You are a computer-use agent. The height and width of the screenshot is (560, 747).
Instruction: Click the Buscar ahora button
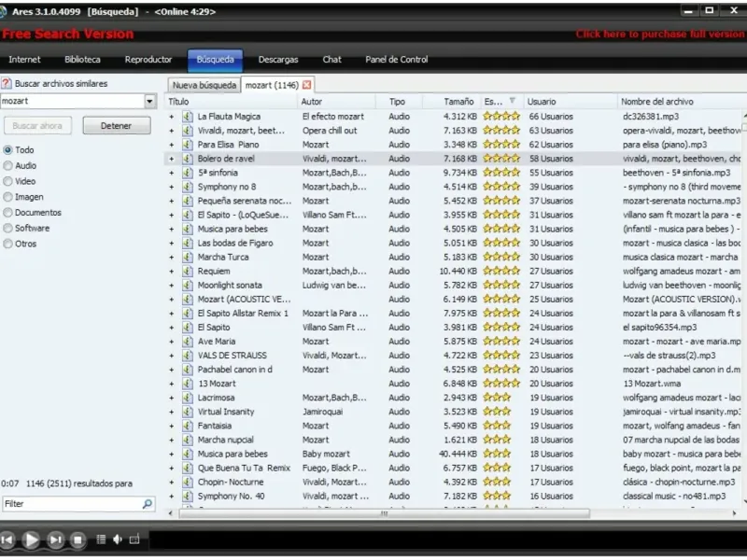coord(37,126)
